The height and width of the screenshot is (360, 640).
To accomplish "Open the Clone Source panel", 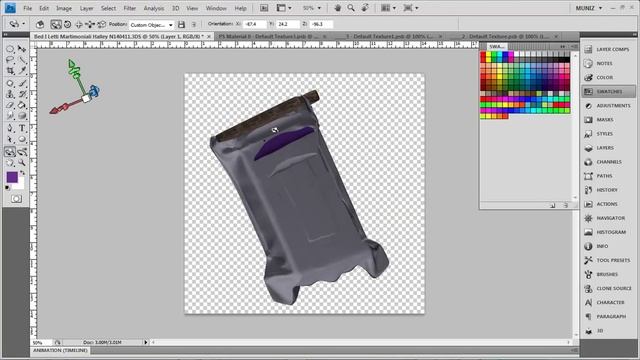I will pyautogui.click(x=609, y=289).
